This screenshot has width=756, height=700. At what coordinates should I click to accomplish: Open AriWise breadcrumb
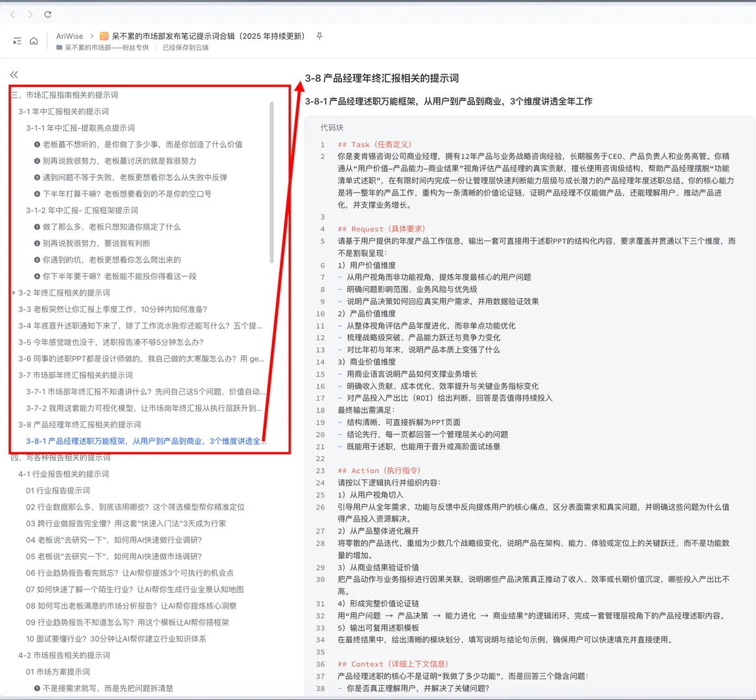tap(69, 36)
